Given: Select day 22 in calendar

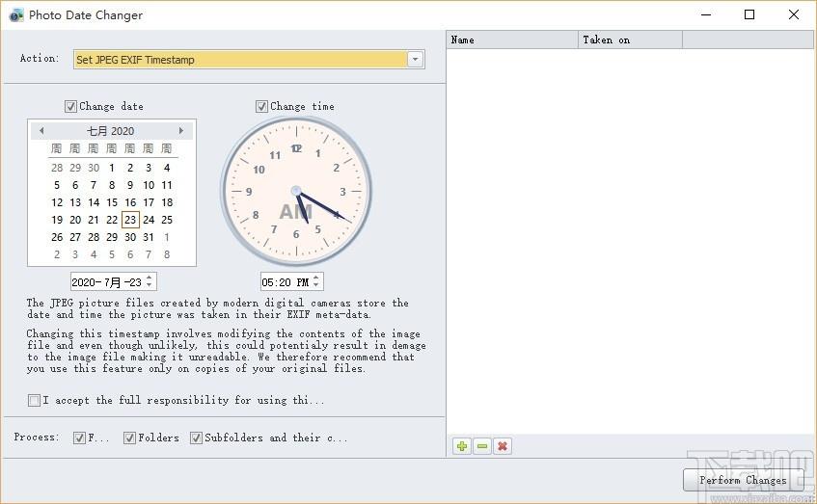Looking at the screenshot, I should 112,220.
